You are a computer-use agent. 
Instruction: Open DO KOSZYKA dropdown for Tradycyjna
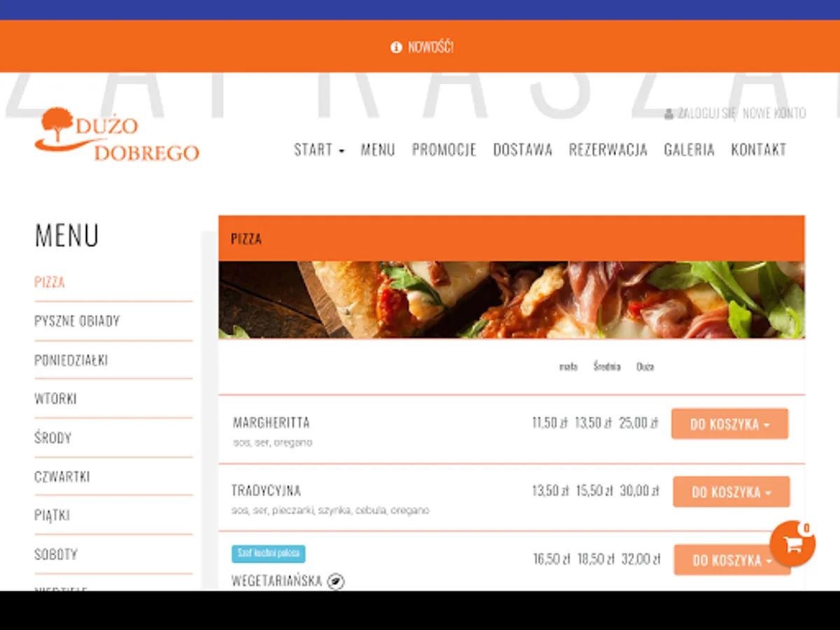tap(731, 491)
